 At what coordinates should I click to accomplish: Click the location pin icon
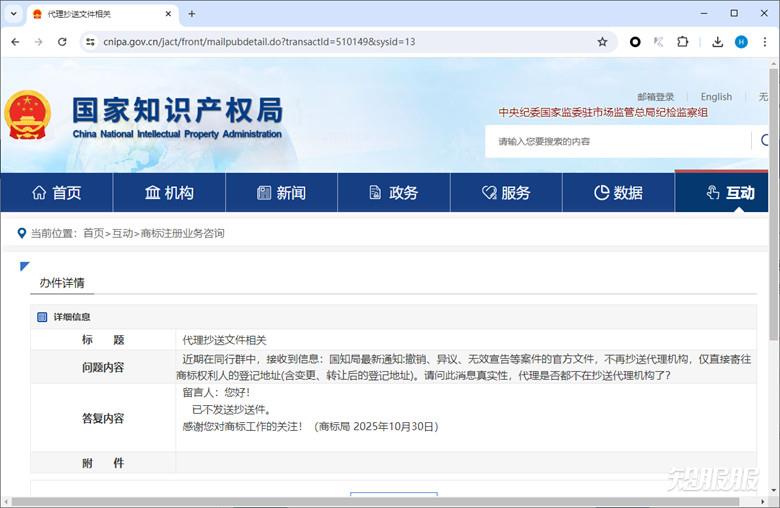21,233
